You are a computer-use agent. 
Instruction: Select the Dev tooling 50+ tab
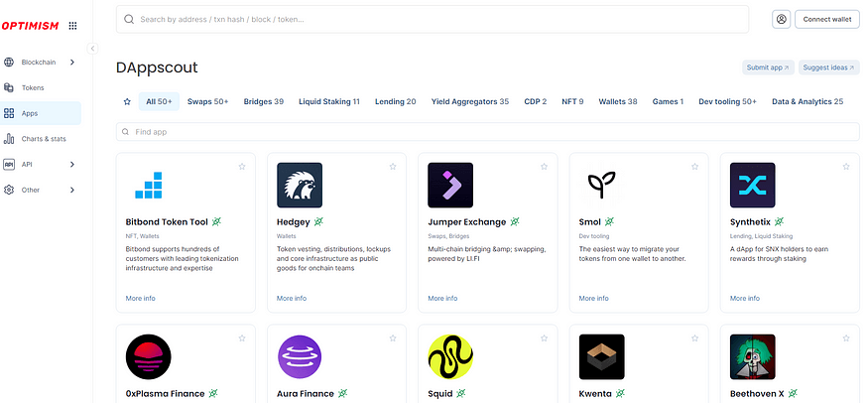tap(727, 102)
